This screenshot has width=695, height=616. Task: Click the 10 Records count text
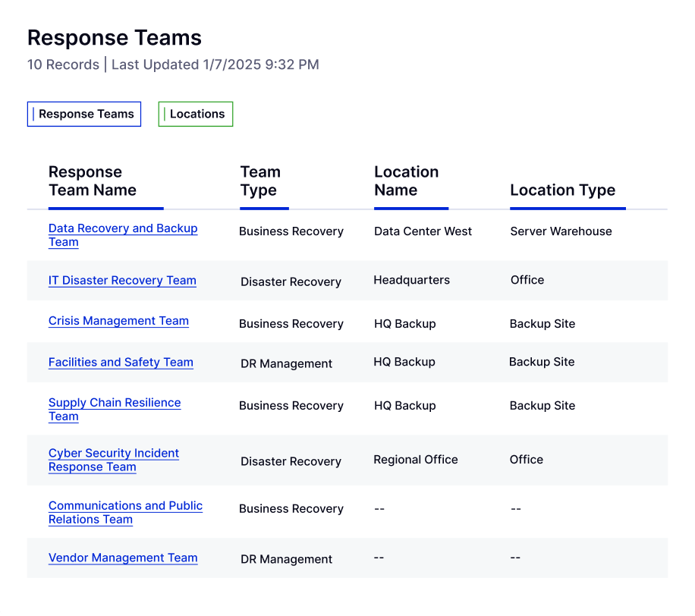63,64
